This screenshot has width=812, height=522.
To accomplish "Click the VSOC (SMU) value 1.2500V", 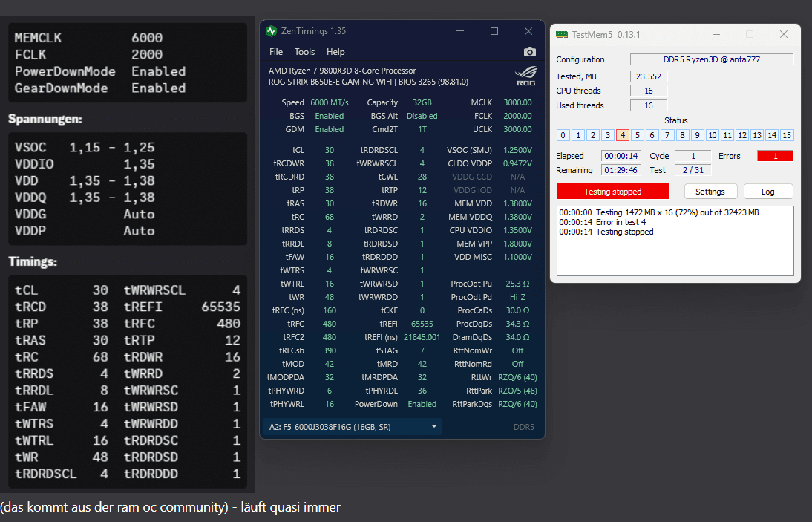I will click(517, 150).
